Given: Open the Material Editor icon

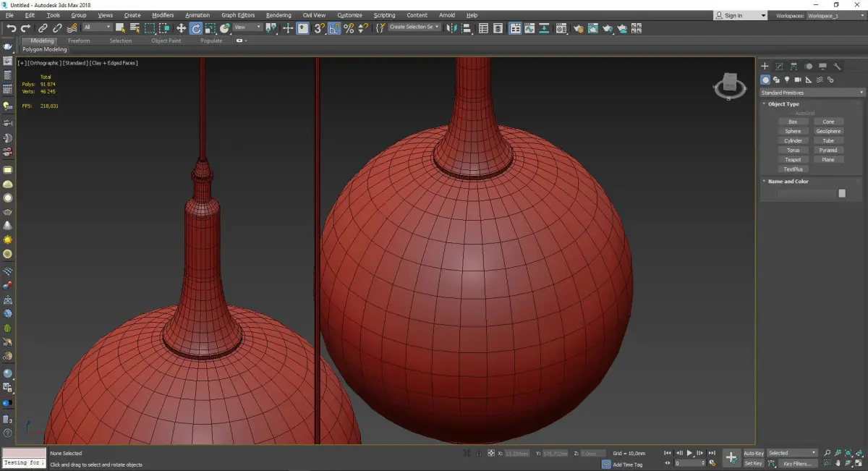Looking at the screenshot, I should (561, 28).
